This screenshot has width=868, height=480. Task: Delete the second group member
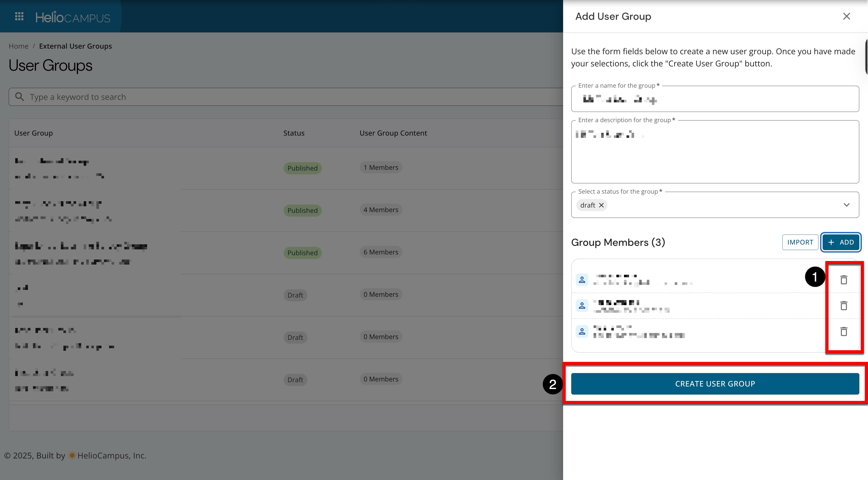point(843,306)
